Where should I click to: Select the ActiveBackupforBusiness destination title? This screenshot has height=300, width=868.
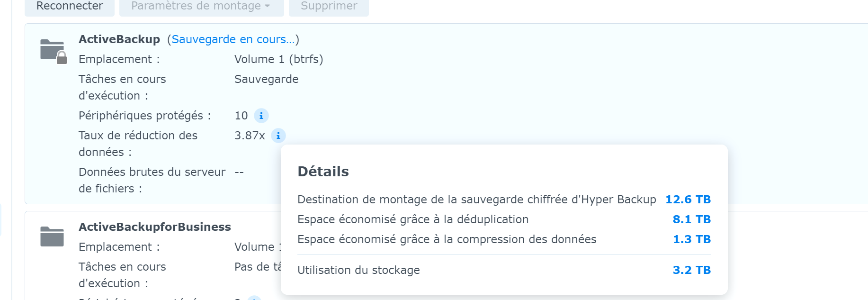[154, 227]
